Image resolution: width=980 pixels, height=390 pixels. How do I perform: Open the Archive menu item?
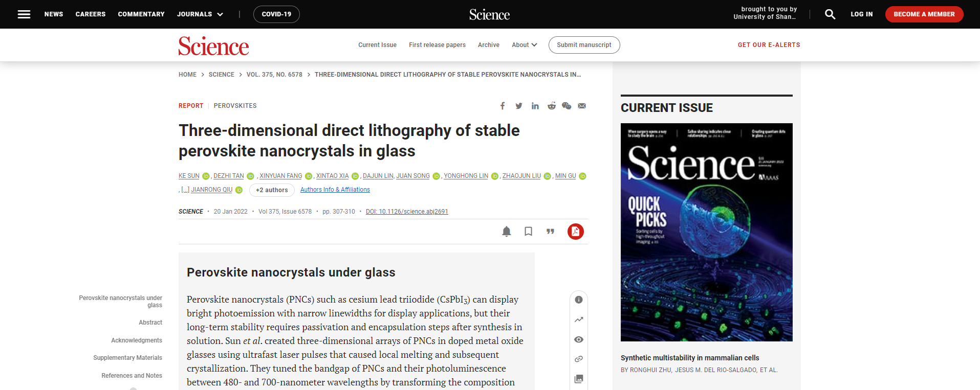click(489, 45)
